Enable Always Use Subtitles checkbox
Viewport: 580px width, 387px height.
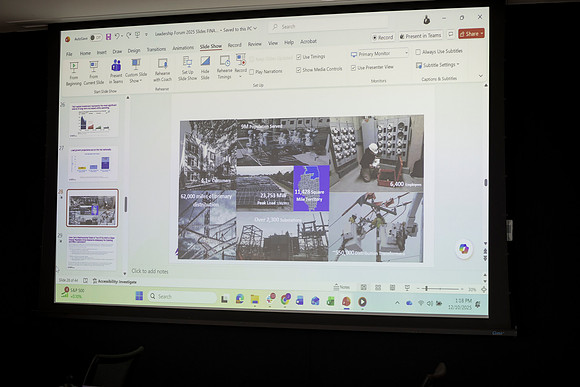tap(418, 52)
